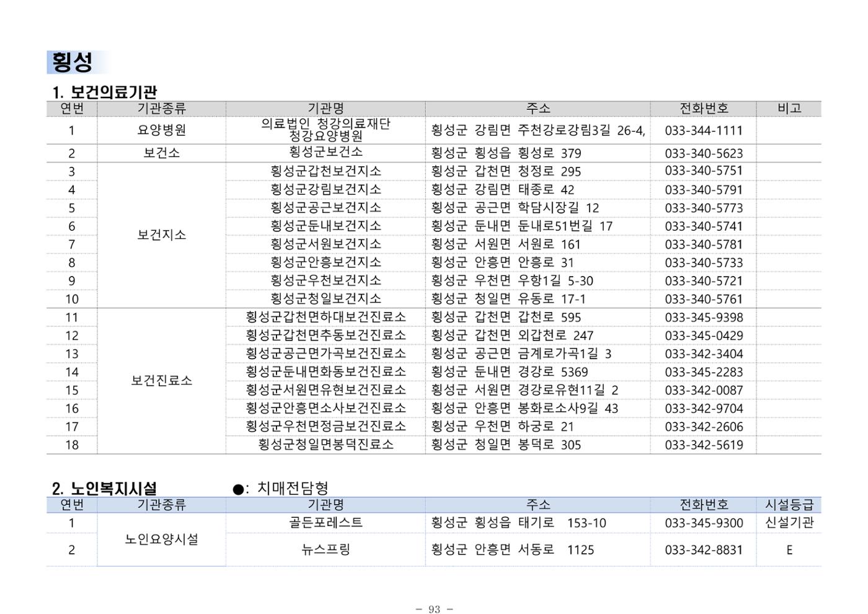
Task: Click phone number 033-345-0429
Action: pos(704,336)
